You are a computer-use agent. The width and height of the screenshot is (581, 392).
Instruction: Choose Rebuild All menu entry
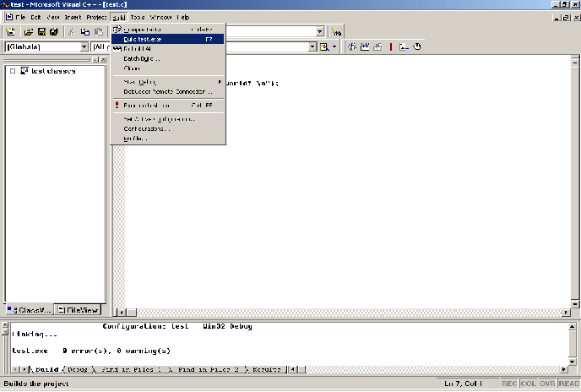click(168, 49)
